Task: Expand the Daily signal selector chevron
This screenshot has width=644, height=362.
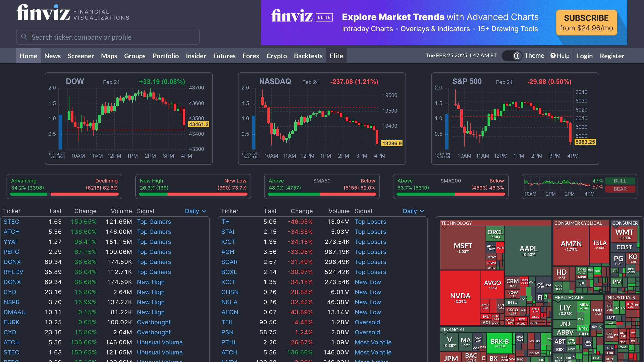Action: tap(204, 211)
